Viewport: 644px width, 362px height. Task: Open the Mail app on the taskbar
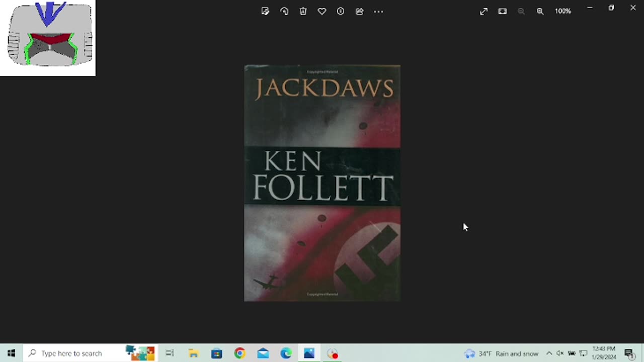[263, 353]
